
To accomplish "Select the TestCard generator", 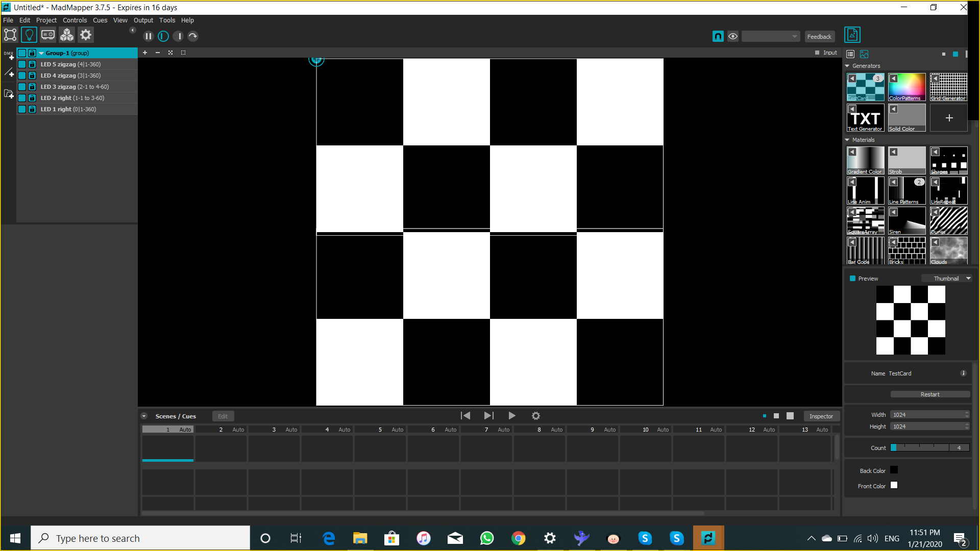I will pyautogui.click(x=866, y=86).
